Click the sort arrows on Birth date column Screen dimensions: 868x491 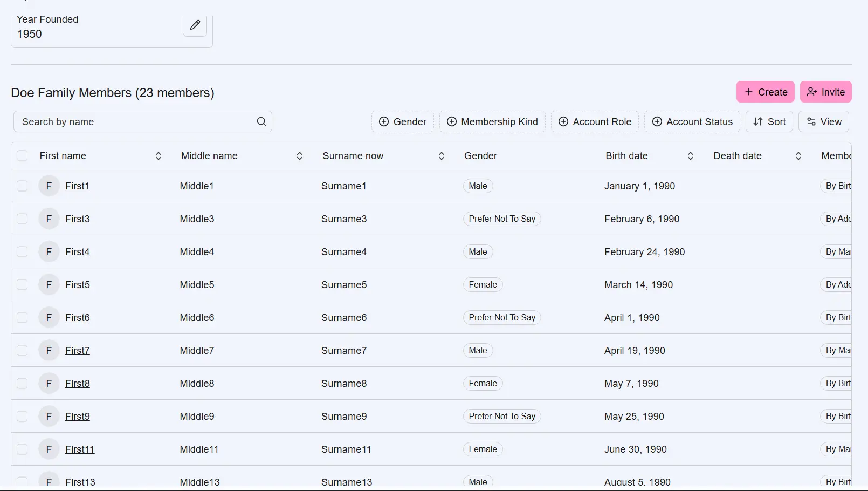(691, 156)
